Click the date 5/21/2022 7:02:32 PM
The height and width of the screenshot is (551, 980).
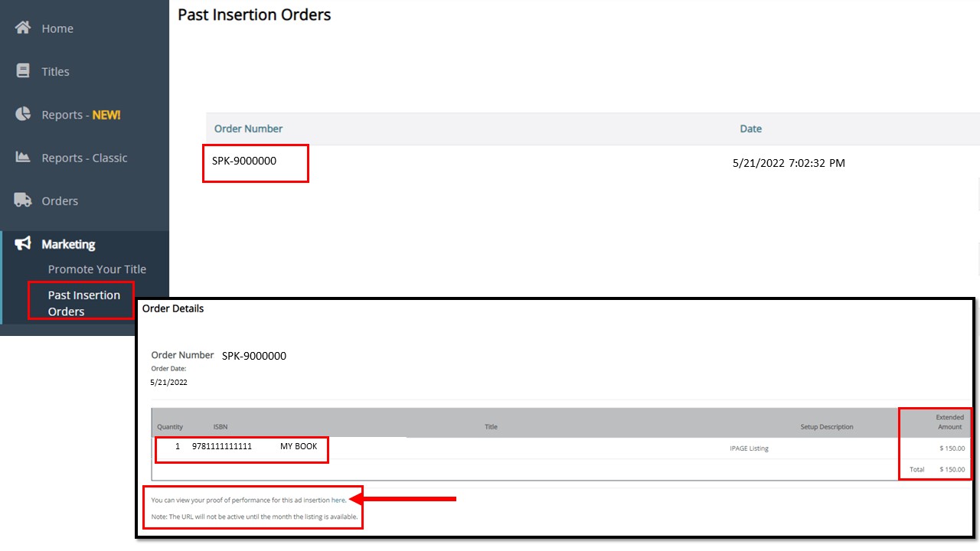pyautogui.click(x=789, y=163)
